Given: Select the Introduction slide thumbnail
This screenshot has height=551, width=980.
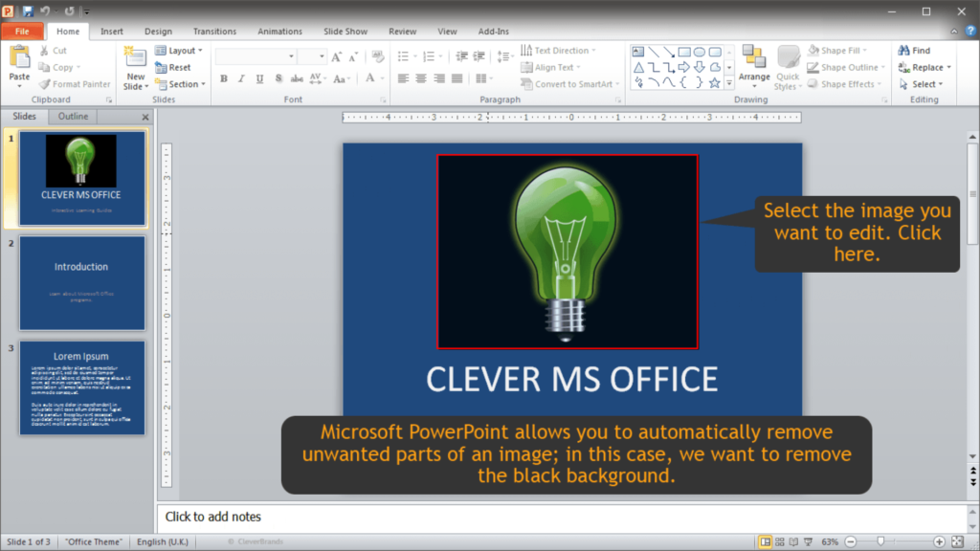Looking at the screenshot, I should click(x=82, y=283).
